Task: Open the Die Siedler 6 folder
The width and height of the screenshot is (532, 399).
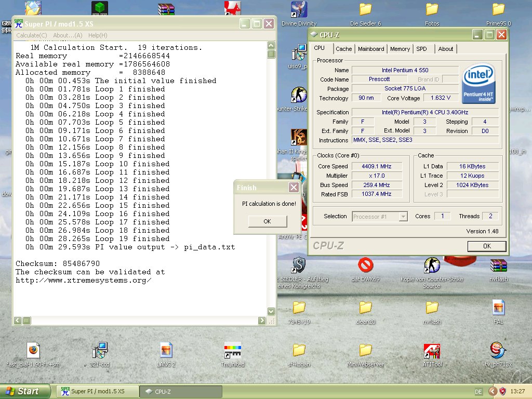Action: [365, 9]
